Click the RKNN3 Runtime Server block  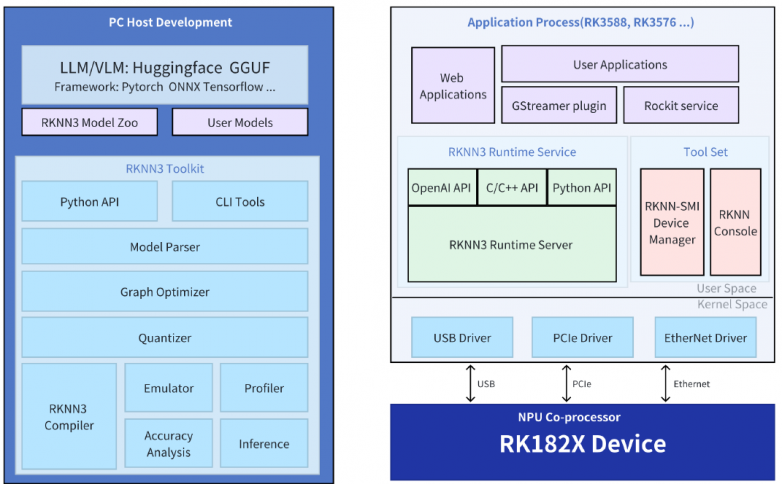[x=512, y=244]
